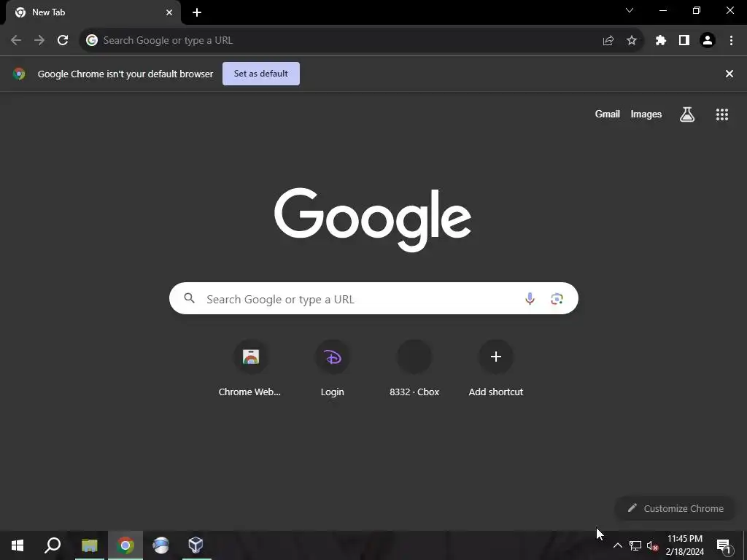
Task: Open File Explorer from taskbar
Action: pyautogui.click(x=89, y=545)
